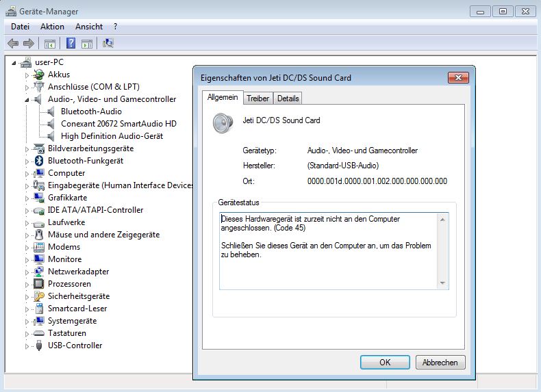Collapse the user-PC root node
Viewport: 541px width, 392px height.
[x=15, y=62]
